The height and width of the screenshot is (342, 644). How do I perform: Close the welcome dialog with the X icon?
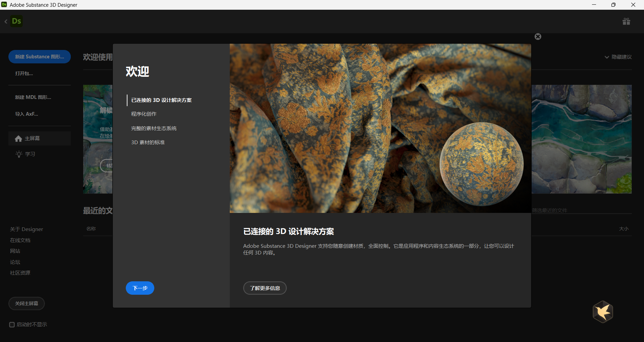click(x=538, y=37)
